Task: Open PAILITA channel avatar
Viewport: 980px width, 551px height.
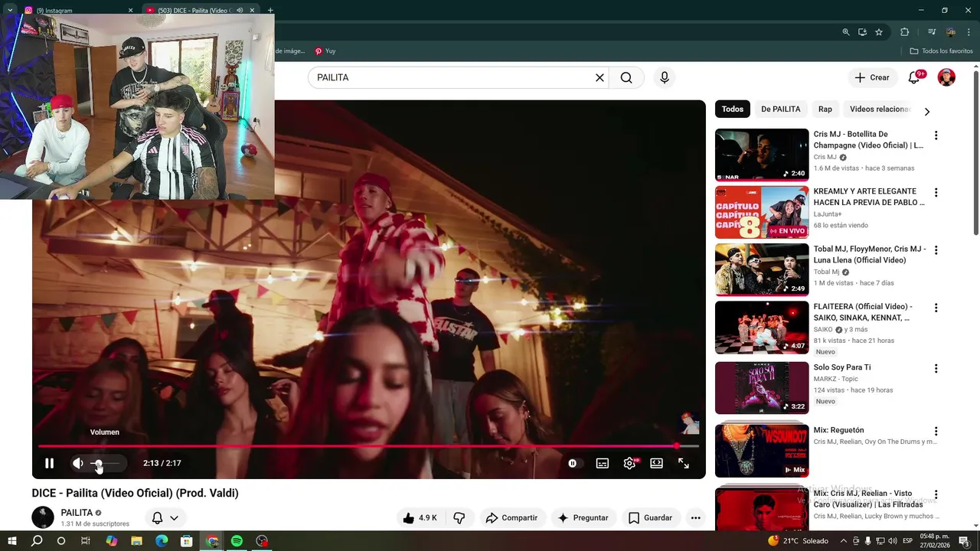Action: pos(43,517)
